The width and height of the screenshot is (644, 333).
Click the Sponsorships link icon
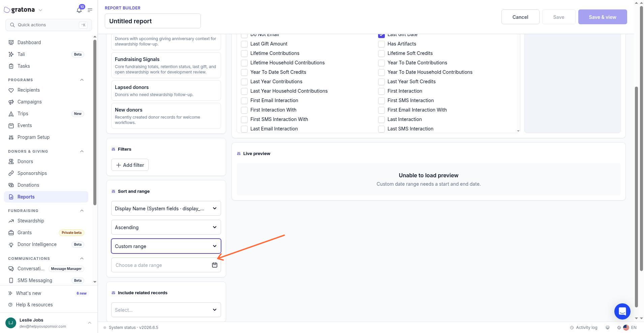point(11,173)
